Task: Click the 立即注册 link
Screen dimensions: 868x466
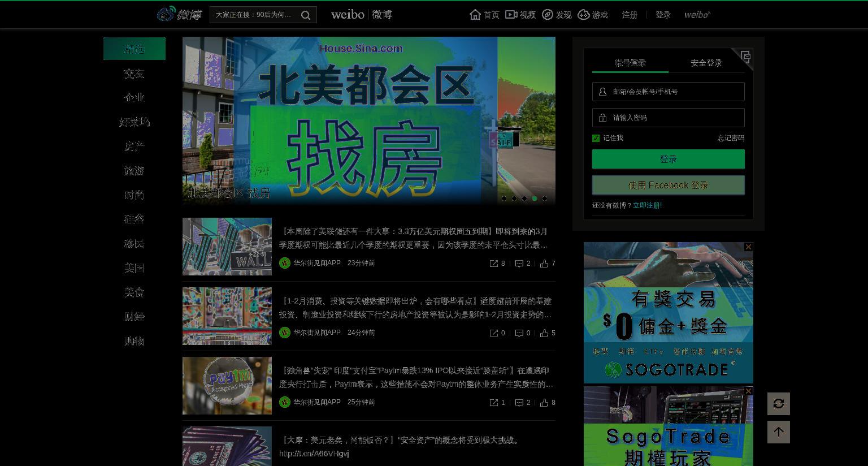Action: click(647, 205)
